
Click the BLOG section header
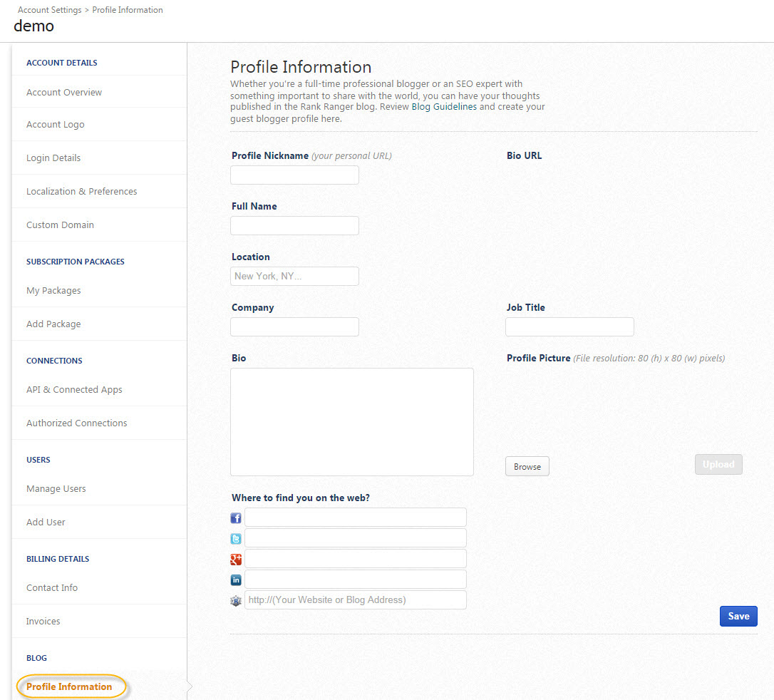[36, 658]
